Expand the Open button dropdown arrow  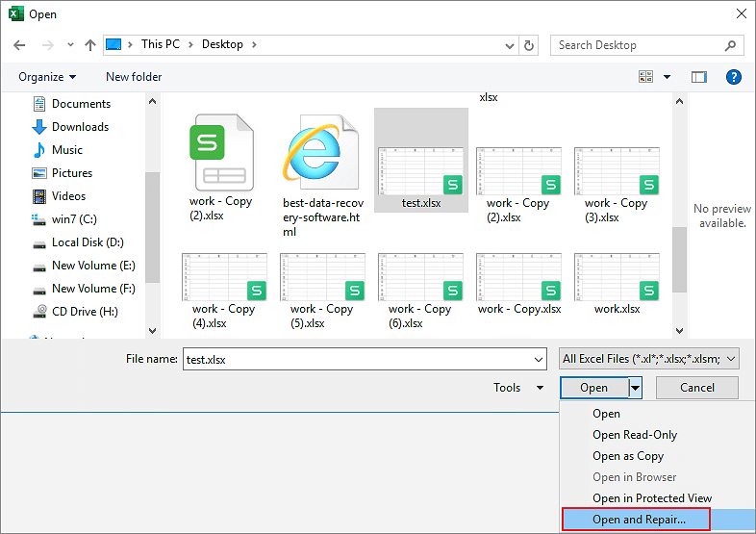(x=636, y=388)
